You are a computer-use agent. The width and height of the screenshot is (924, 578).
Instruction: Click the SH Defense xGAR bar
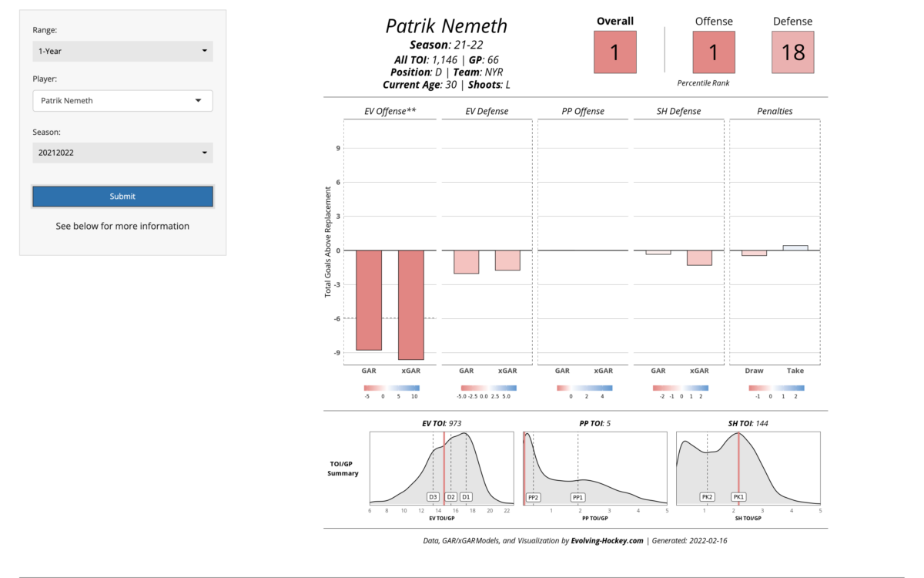tap(699, 257)
